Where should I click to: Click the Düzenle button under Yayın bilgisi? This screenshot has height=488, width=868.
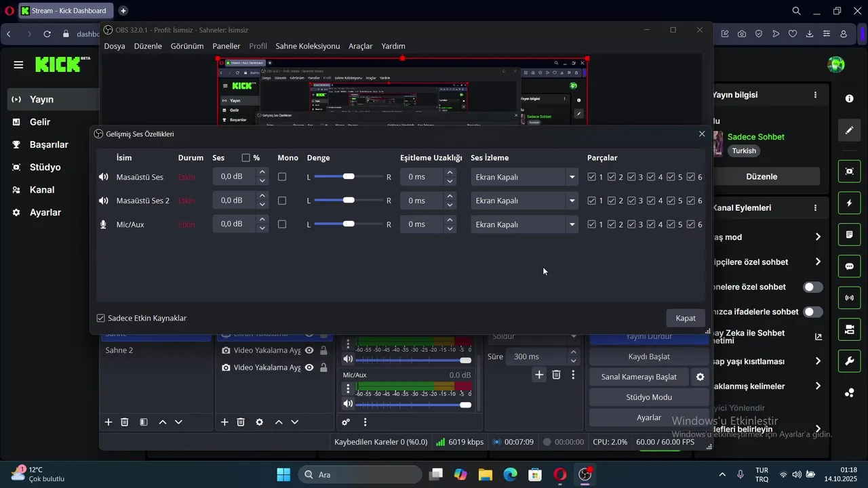pyautogui.click(x=762, y=176)
